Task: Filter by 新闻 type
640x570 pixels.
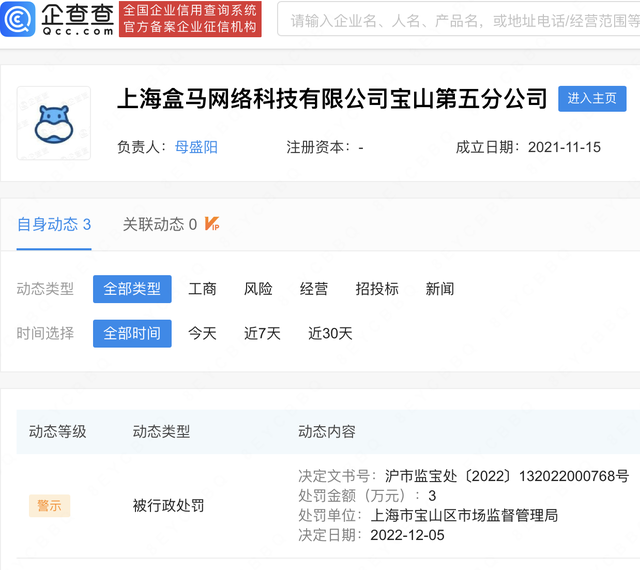Action: pyautogui.click(x=440, y=289)
